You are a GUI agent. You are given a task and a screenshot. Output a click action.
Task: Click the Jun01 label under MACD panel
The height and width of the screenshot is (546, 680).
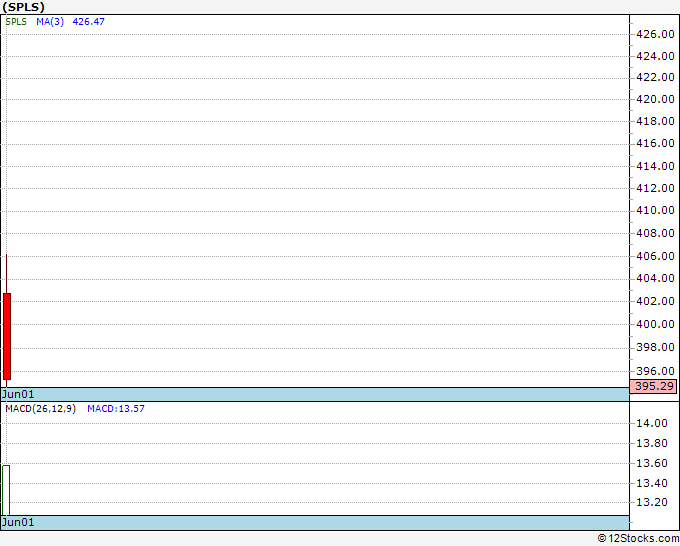[x=18, y=522]
